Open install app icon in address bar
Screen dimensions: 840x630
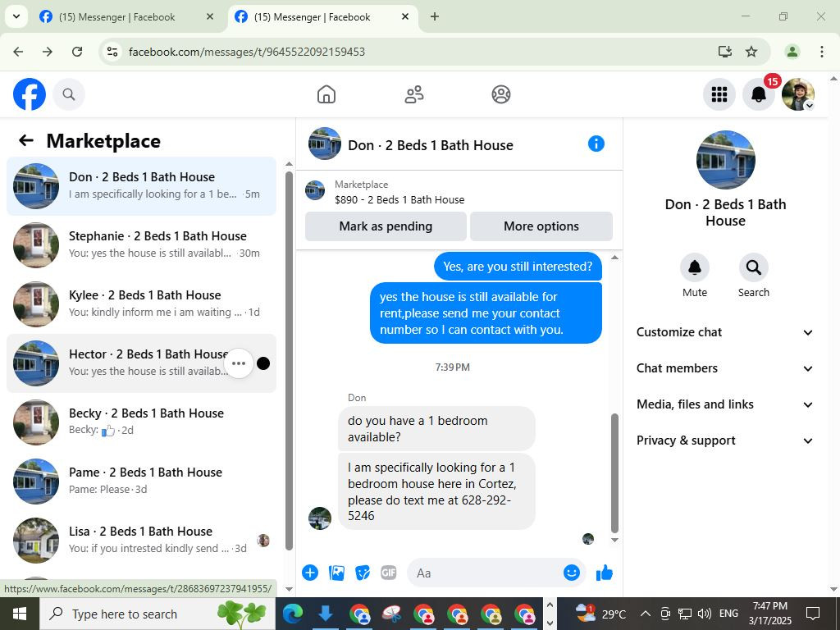coord(725,52)
